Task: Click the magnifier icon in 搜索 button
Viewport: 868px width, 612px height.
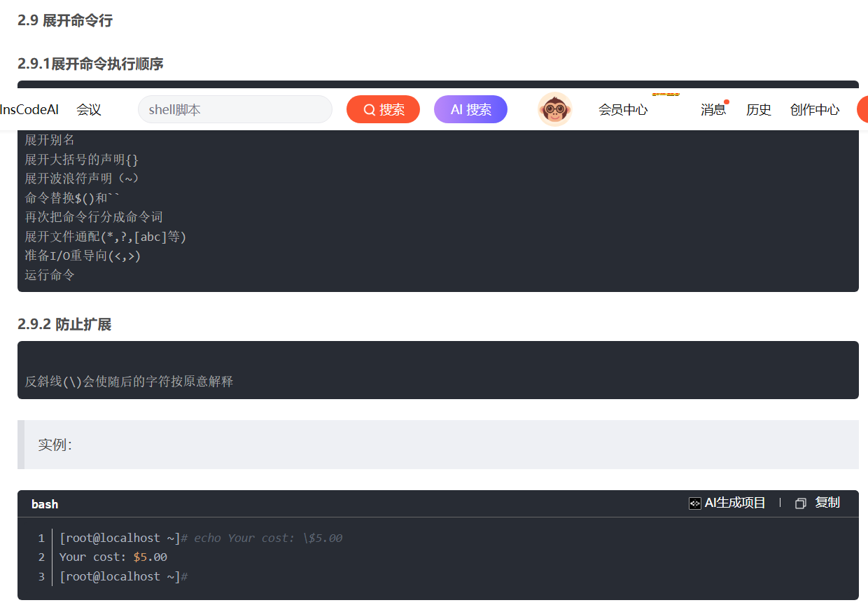Action: (370, 110)
